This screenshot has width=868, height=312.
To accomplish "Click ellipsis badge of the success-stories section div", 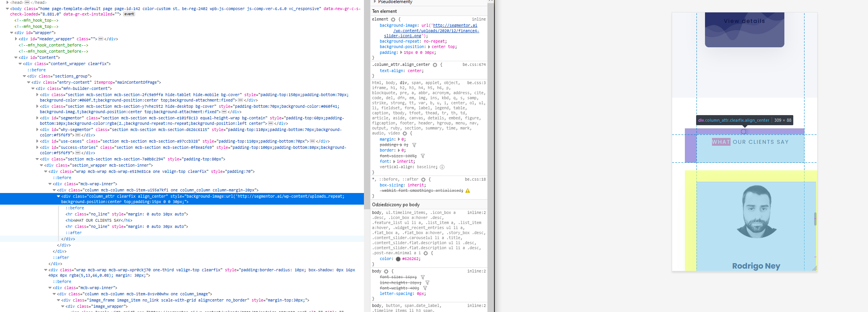I will tap(77, 153).
